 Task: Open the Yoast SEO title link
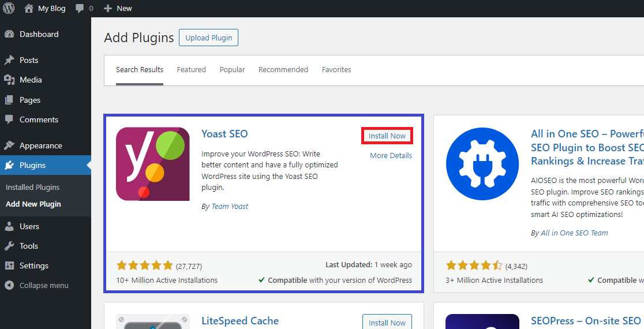(224, 134)
